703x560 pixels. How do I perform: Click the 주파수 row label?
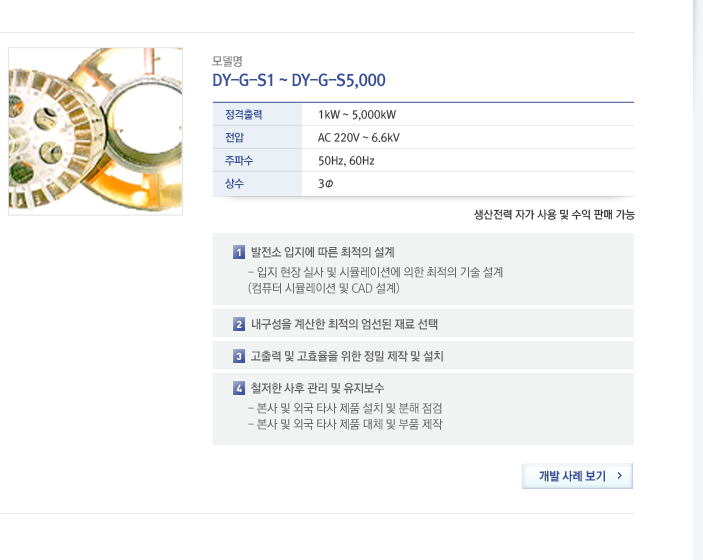point(239,161)
